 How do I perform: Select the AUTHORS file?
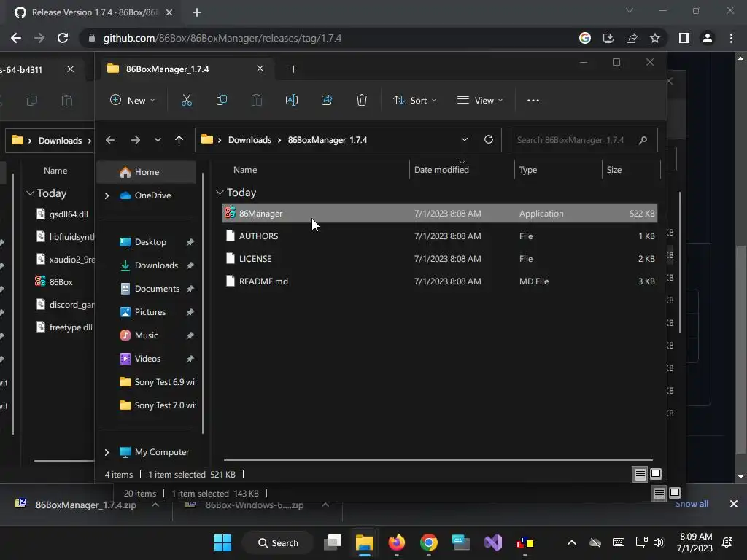point(439,236)
